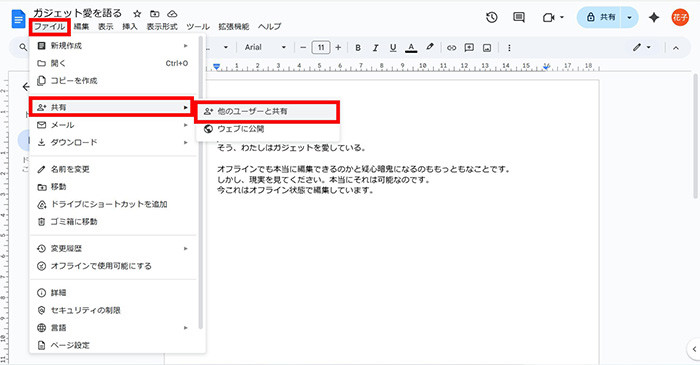This screenshot has height=365, width=700.
Task: Expand the ダウンロード submenu
Action: pos(113,142)
